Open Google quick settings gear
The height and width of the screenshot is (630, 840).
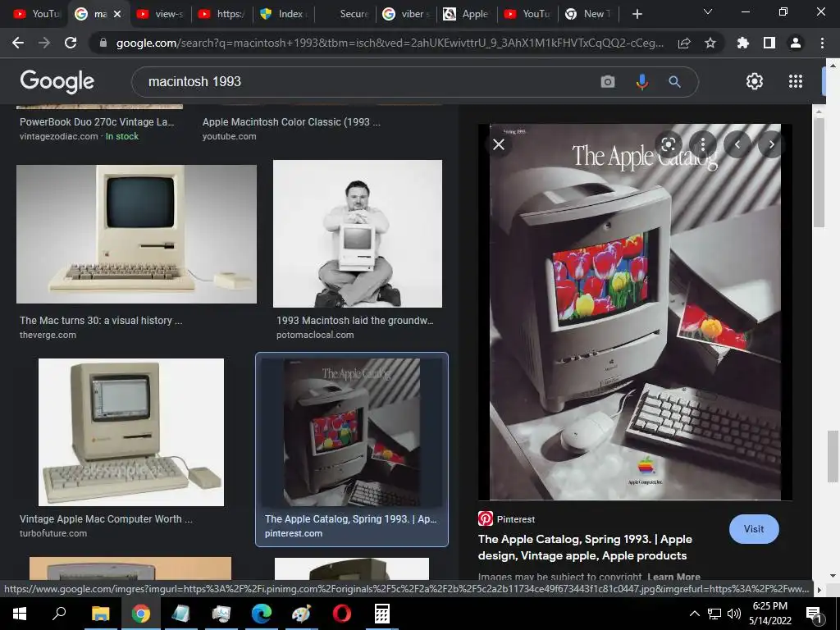755,81
